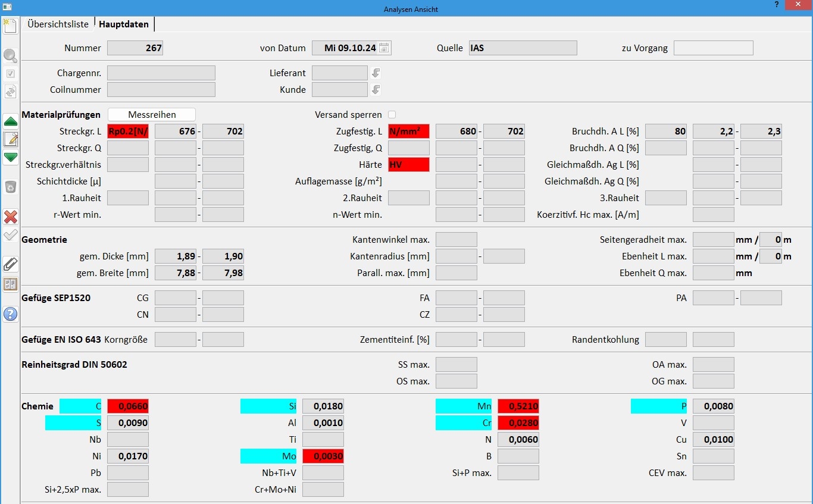813x504 pixels.
Task: Click the pencil edit record icon
Action: coord(10,140)
